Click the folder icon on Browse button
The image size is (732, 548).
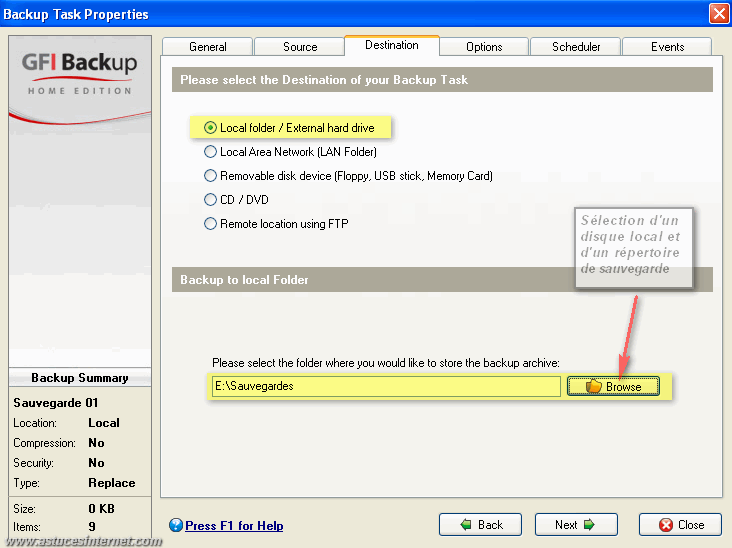click(x=593, y=386)
